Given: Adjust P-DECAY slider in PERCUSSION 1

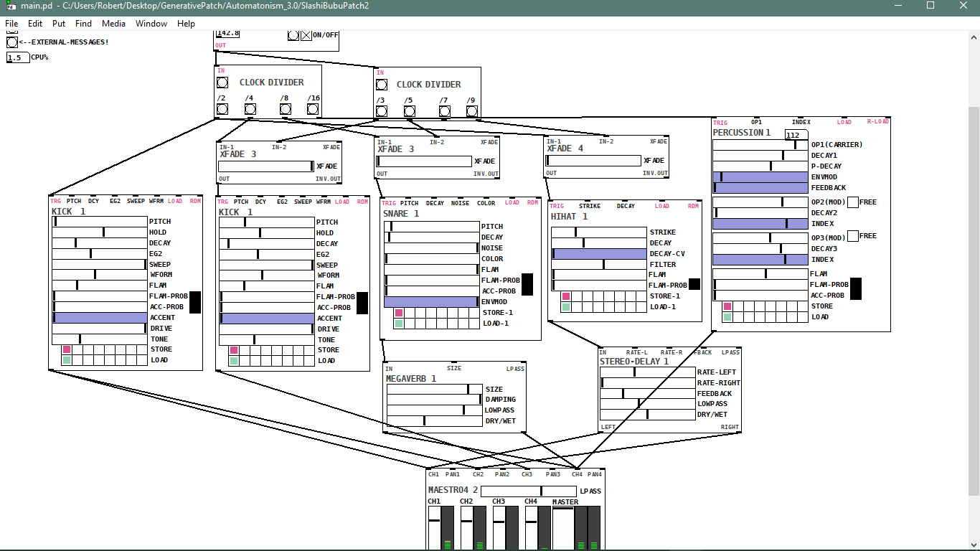Looking at the screenshot, I should click(x=760, y=166).
